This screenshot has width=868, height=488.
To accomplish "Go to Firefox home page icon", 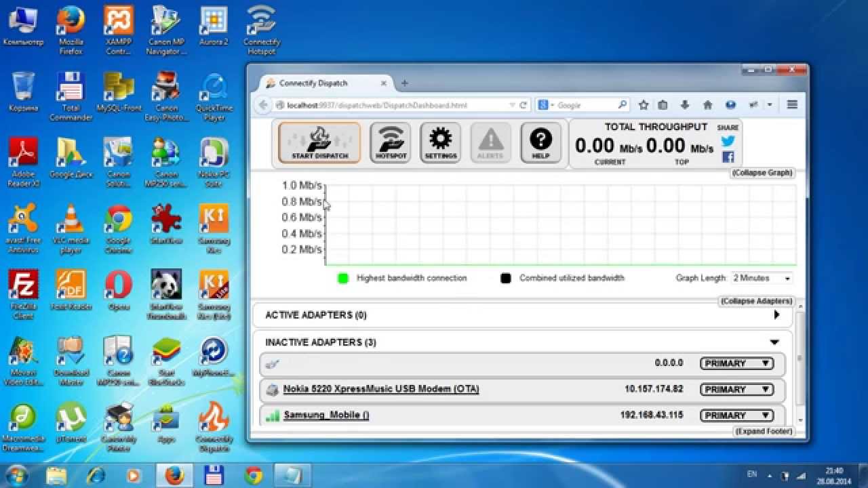I will (x=707, y=105).
